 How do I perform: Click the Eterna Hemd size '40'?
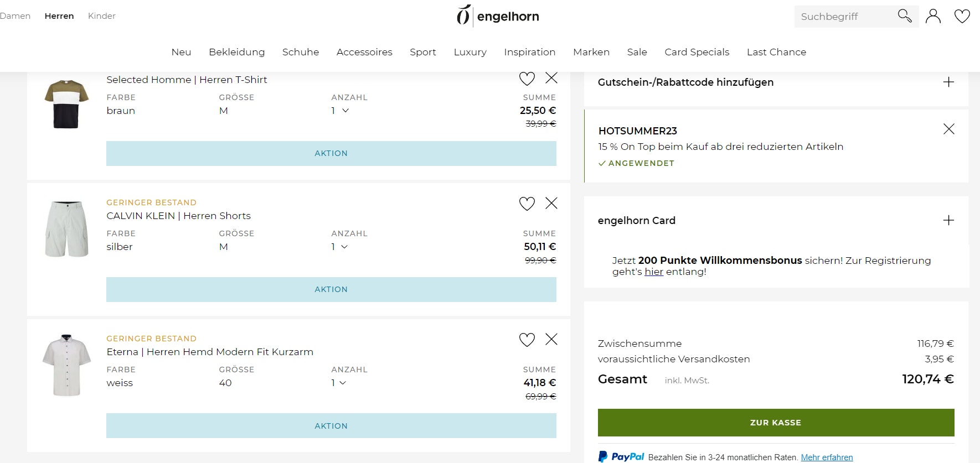pos(225,383)
